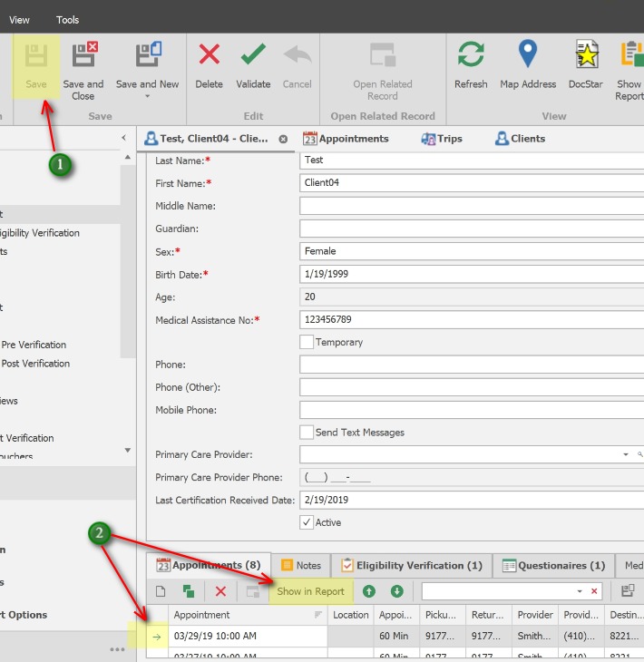Click Primary Care Provider Phone field

(472, 478)
